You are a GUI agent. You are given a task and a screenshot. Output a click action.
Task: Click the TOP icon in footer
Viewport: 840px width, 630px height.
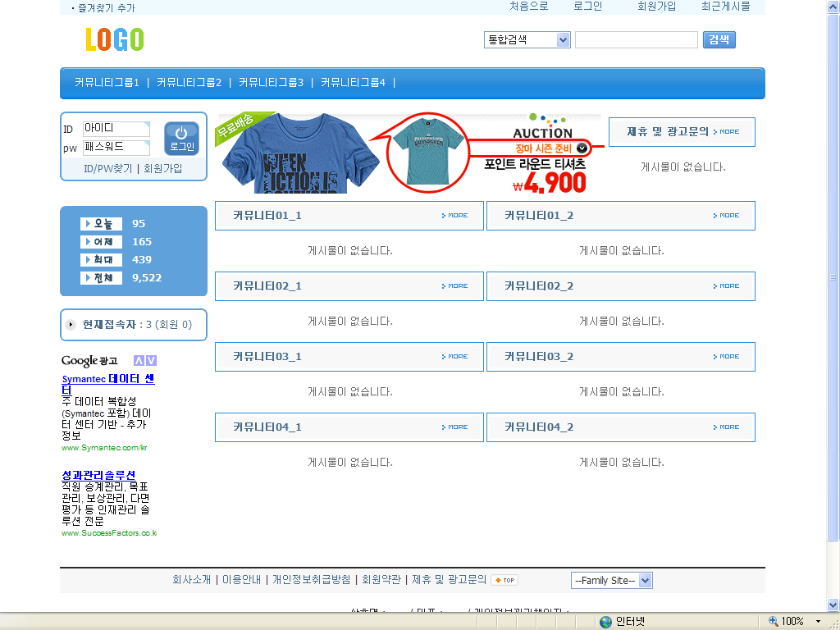504,580
